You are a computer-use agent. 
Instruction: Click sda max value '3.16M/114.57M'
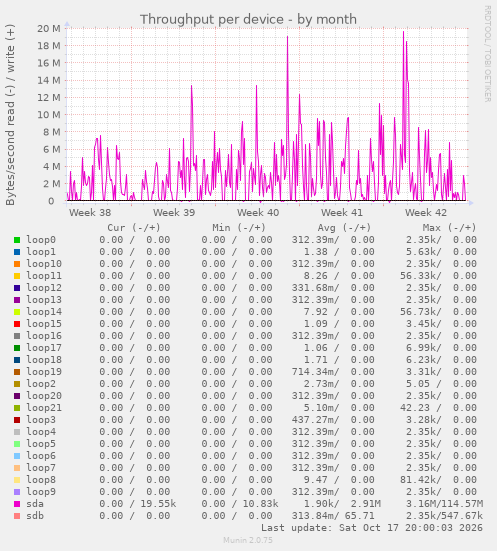click(x=444, y=504)
